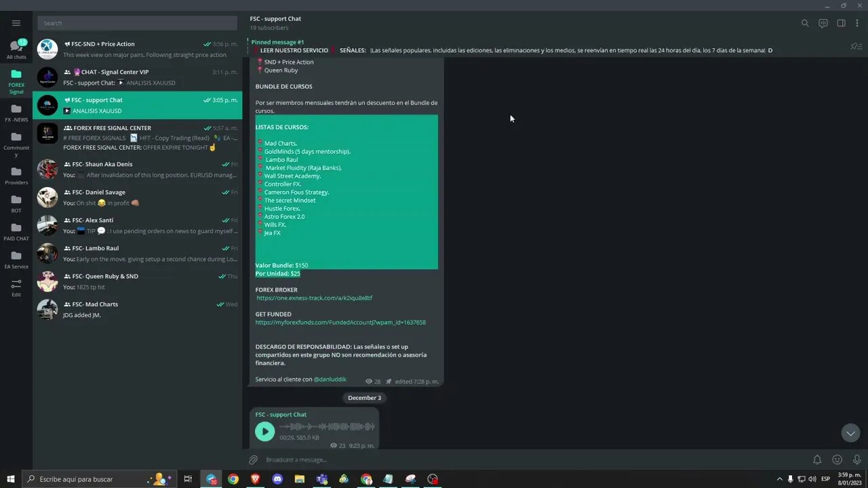
Task: Expand the system tray hidden icons
Action: tap(779, 479)
